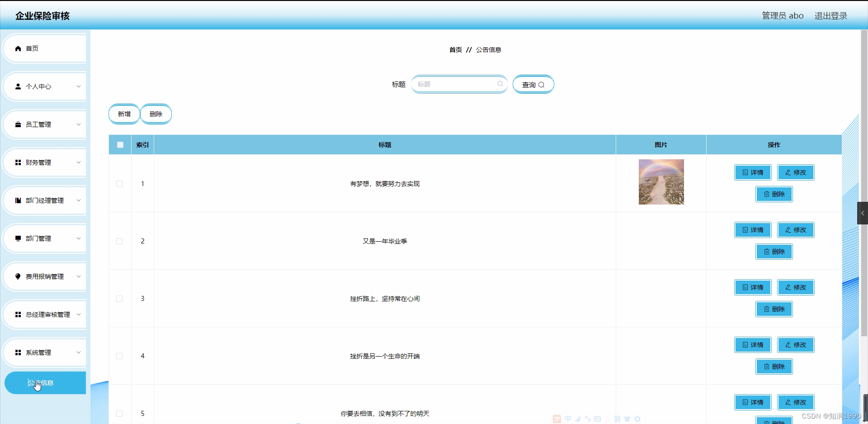Click 退出登录 to log out
868x424 pixels.
click(830, 15)
